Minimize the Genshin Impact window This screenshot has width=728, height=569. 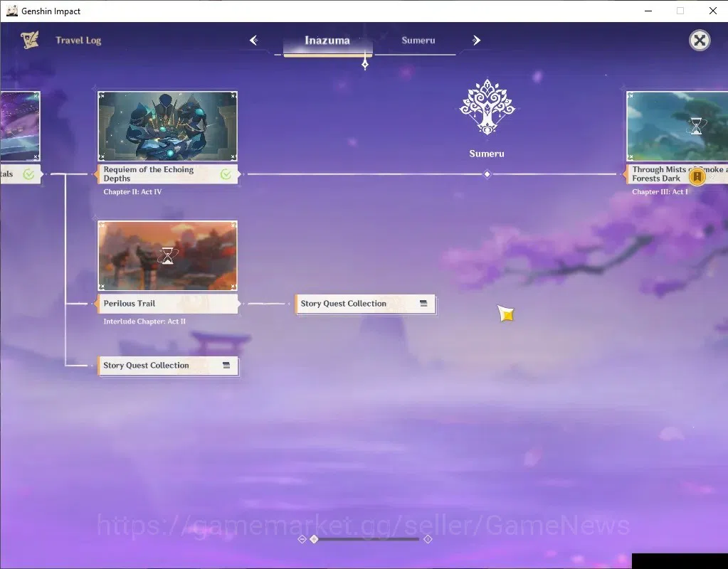click(x=648, y=11)
